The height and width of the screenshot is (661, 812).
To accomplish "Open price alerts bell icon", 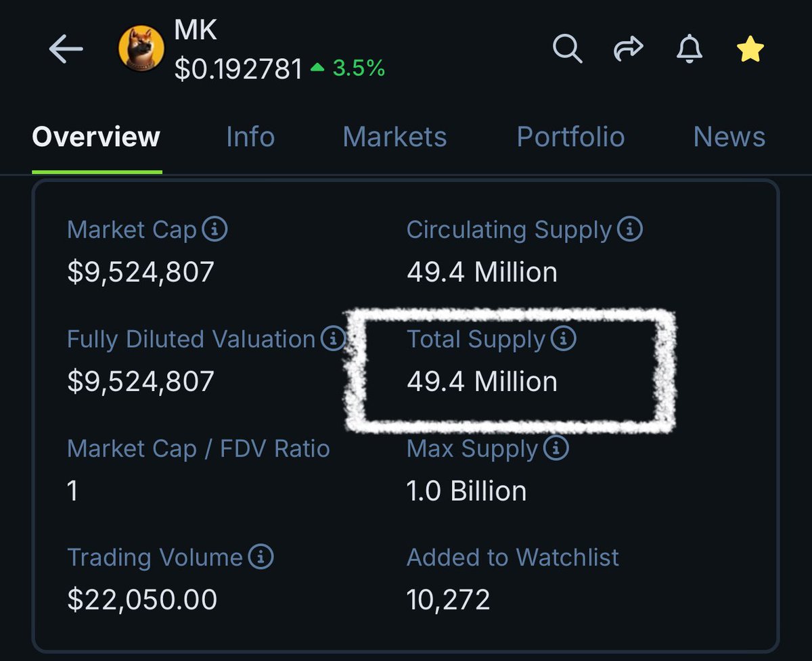I will tap(689, 49).
